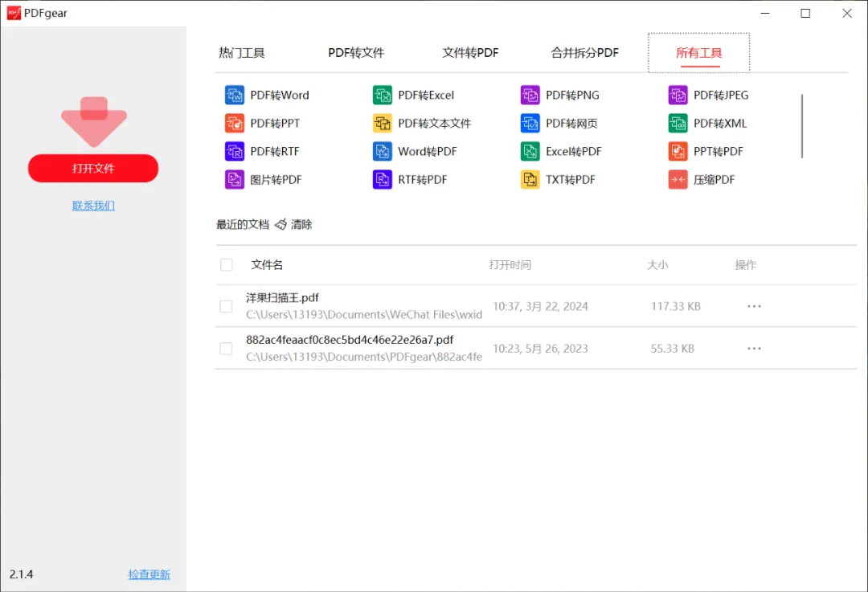Open recent file 882ac4feaacf0c8ec5bd4c46e22e26a7.pdf
This screenshot has height=592, width=868.
coord(350,340)
